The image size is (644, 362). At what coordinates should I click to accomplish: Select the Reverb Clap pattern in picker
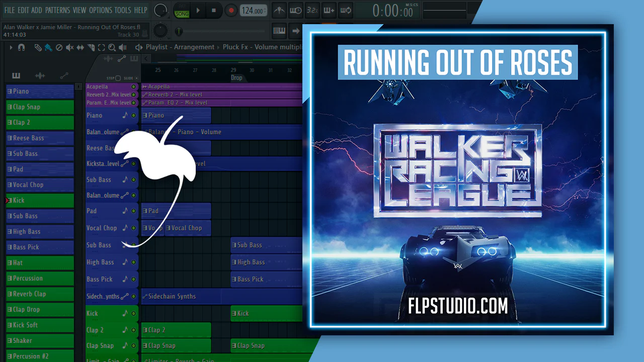coord(40,294)
